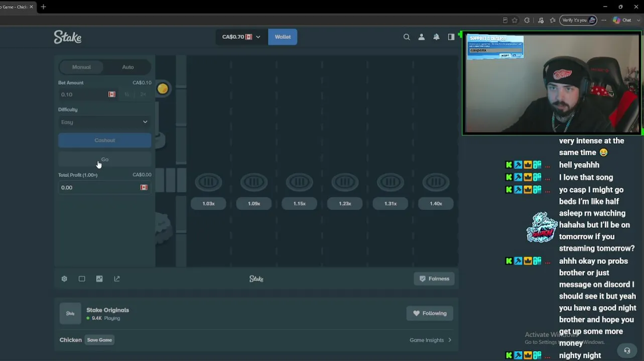Select the 1.15x lane manhole
This screenshot has height=361, width=644.
click(x=300, y=182)
